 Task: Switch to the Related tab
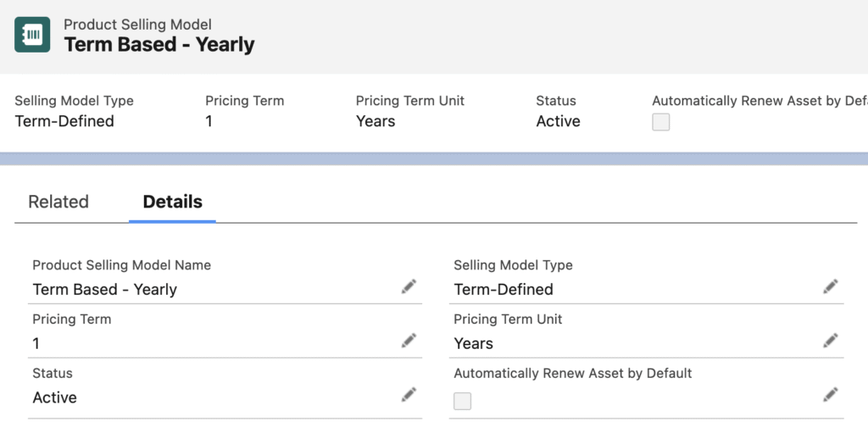coord(58,202)
